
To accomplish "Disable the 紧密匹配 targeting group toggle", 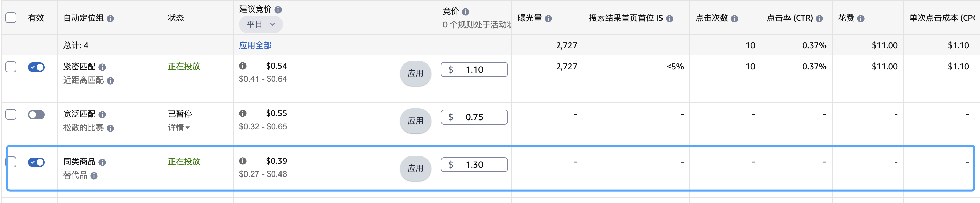I will point(36,67).
